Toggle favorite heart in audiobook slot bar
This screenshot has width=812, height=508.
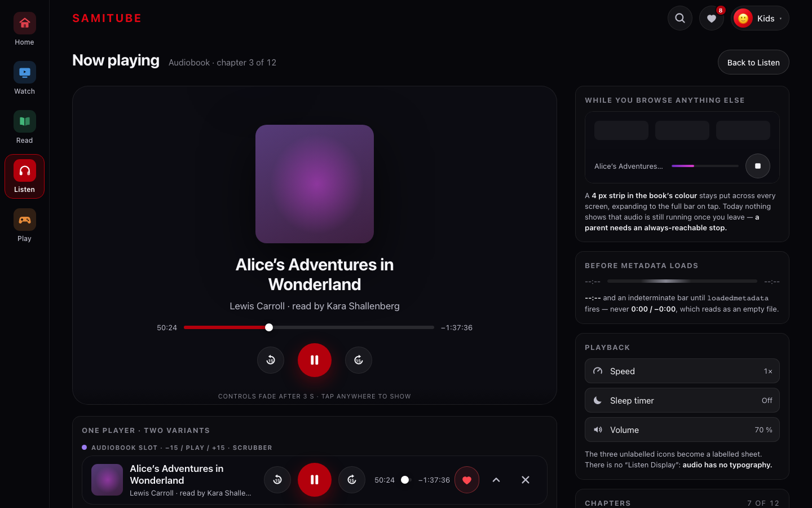tap(467, 480)
